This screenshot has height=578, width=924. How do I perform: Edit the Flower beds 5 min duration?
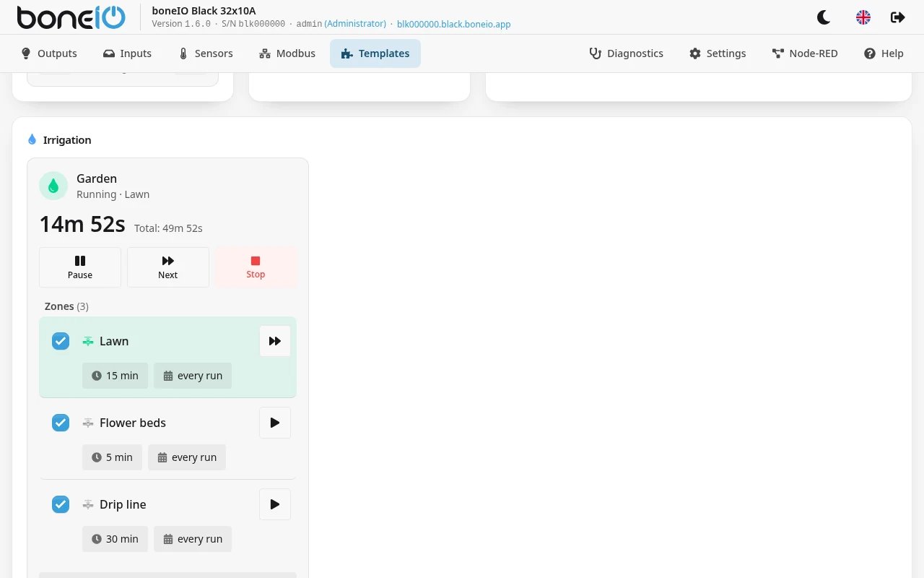(x=113, y=457)
